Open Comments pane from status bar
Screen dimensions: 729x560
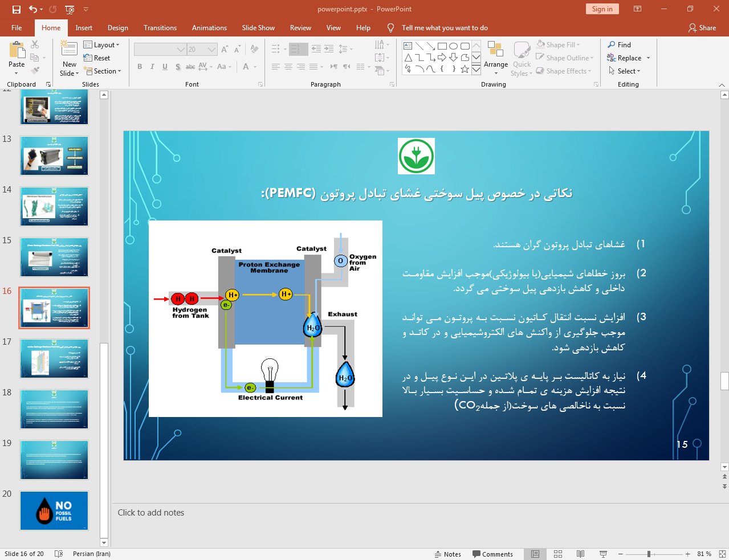click(492, 554)
